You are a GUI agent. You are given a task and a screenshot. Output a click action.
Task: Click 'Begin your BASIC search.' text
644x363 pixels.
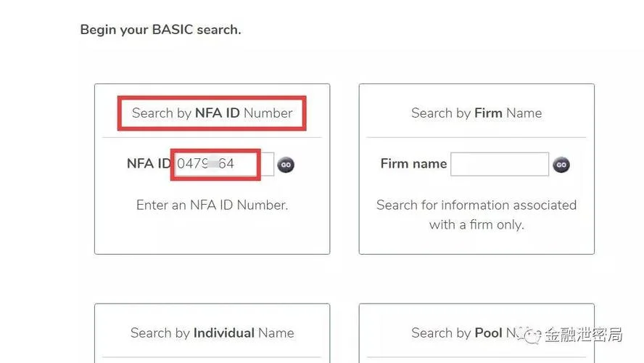coord(160,30)
